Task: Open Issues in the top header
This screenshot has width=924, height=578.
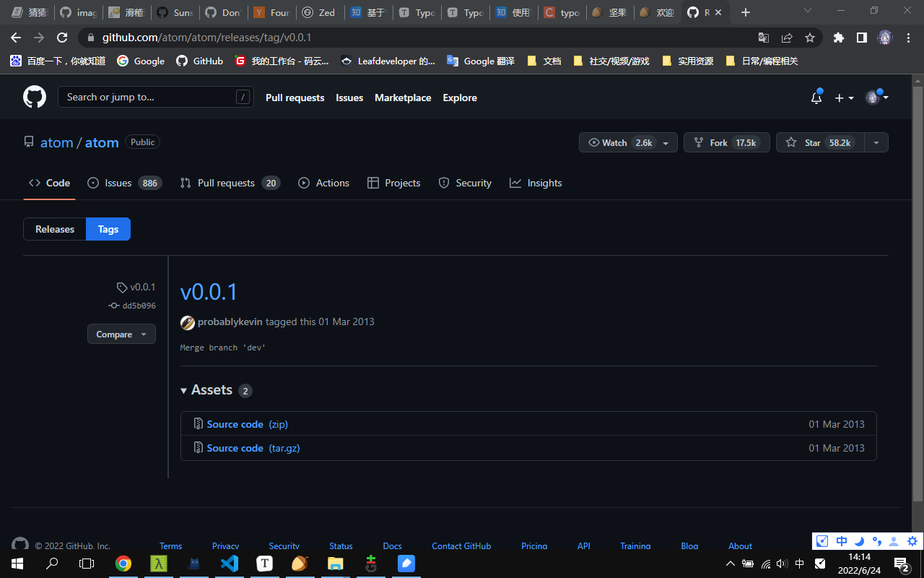Action: click(x=349, y=98)
